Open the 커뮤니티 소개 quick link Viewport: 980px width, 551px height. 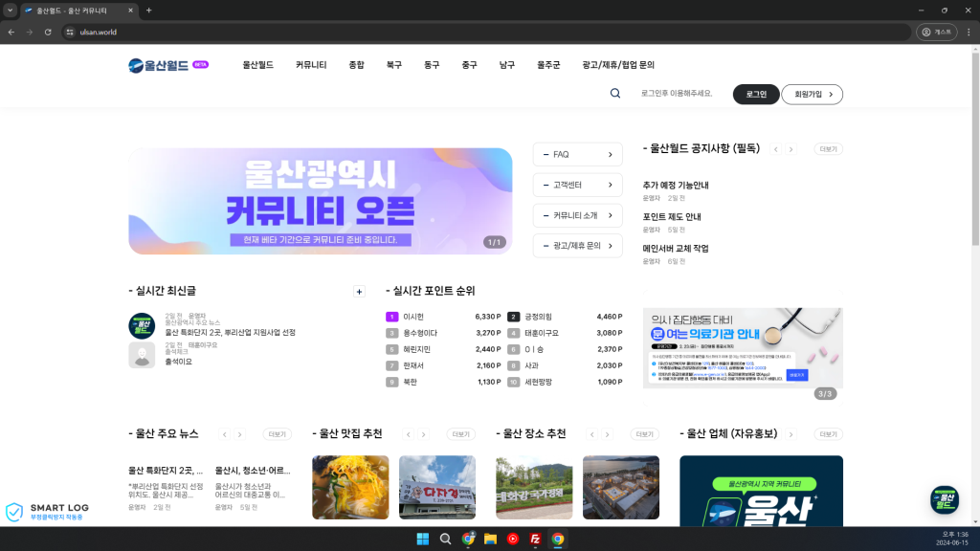tap(577, 215)
